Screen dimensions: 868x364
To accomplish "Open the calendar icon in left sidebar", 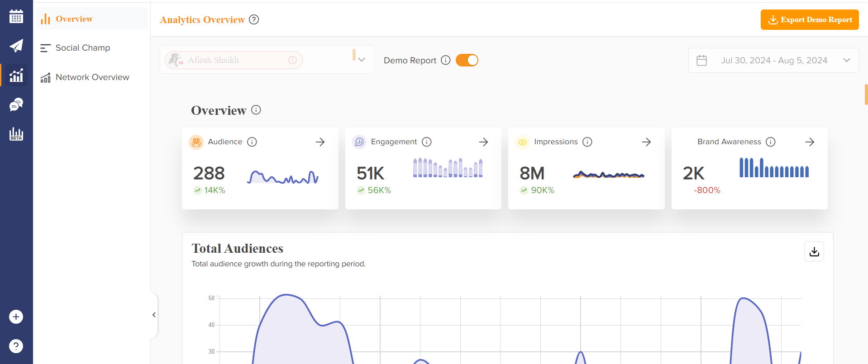I will click(16, 16).
